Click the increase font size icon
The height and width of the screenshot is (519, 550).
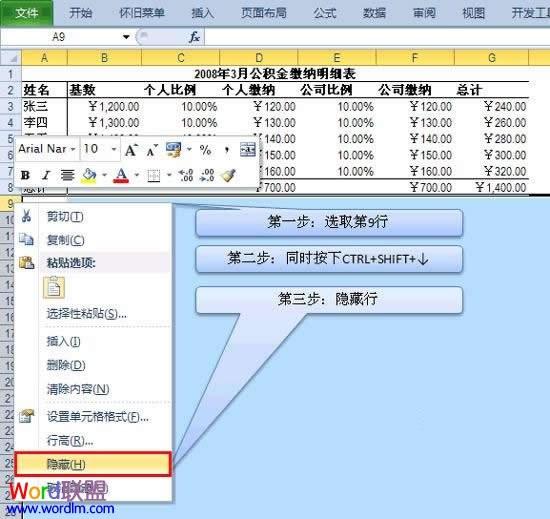[x=131, y=150]
